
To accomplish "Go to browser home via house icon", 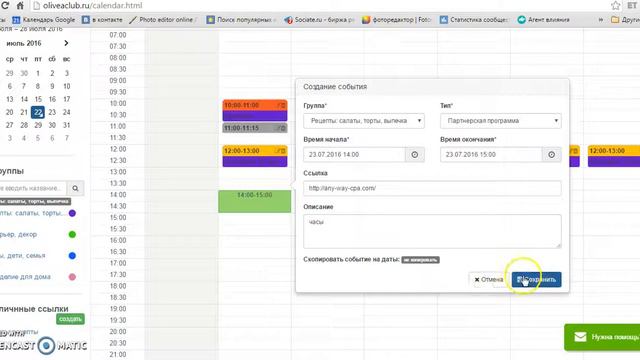I will [x=20, y=6].
